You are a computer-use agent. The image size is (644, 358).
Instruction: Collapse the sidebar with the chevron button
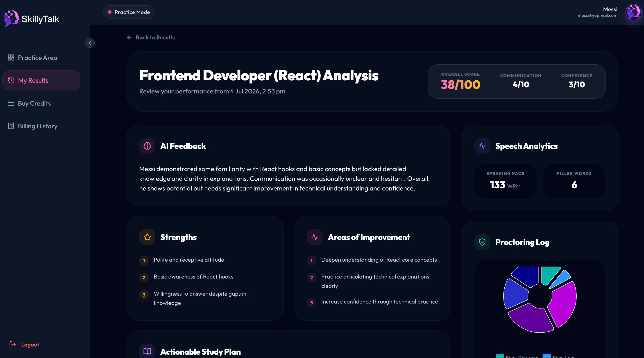click(x=90, y=43)
